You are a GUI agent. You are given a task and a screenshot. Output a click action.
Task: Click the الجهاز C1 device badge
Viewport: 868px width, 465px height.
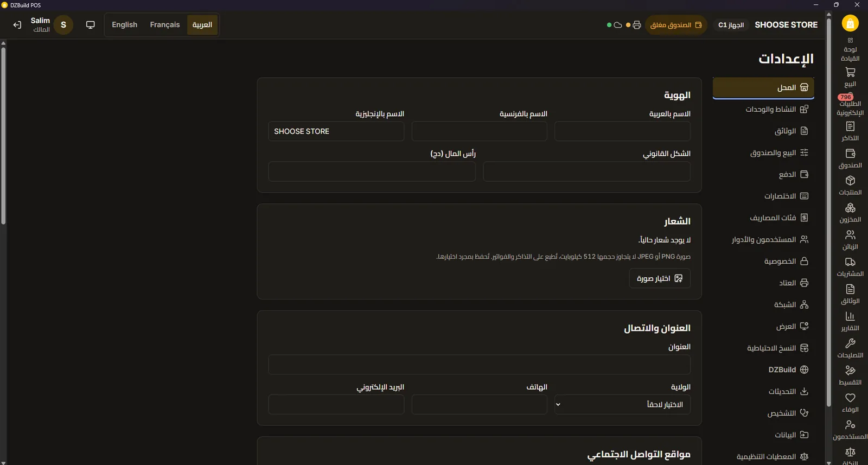pos(731,25)
